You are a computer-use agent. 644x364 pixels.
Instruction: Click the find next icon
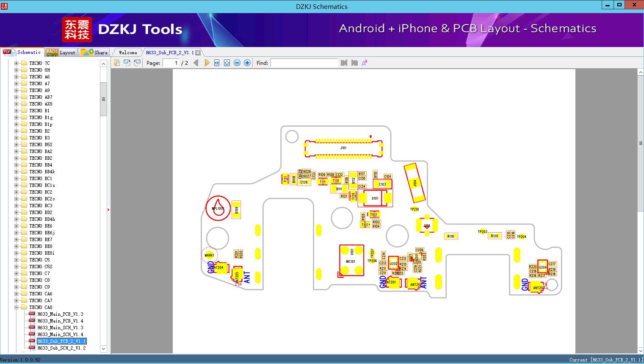click(354, 63)
